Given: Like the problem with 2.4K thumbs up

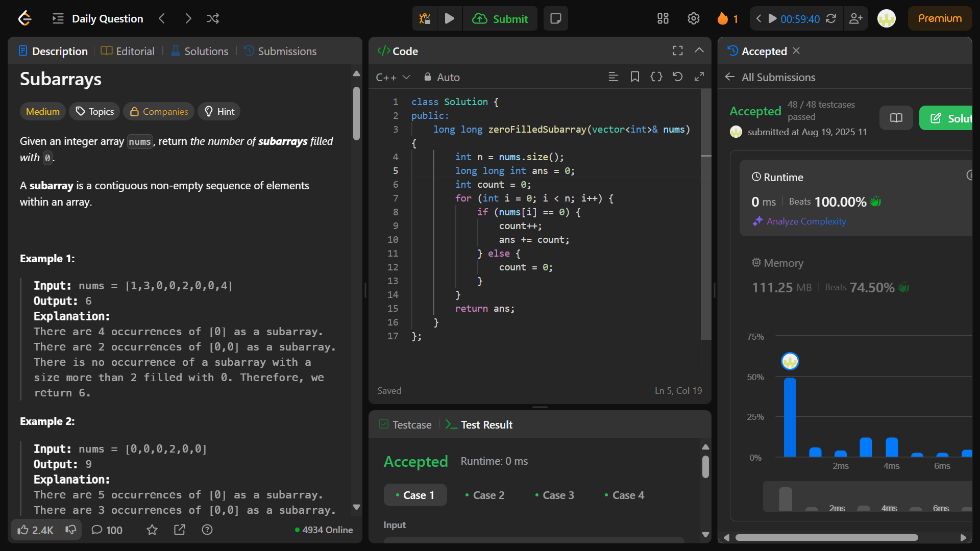Looking at the screenshot, I should pyautogui.click(x=35, y=530).
